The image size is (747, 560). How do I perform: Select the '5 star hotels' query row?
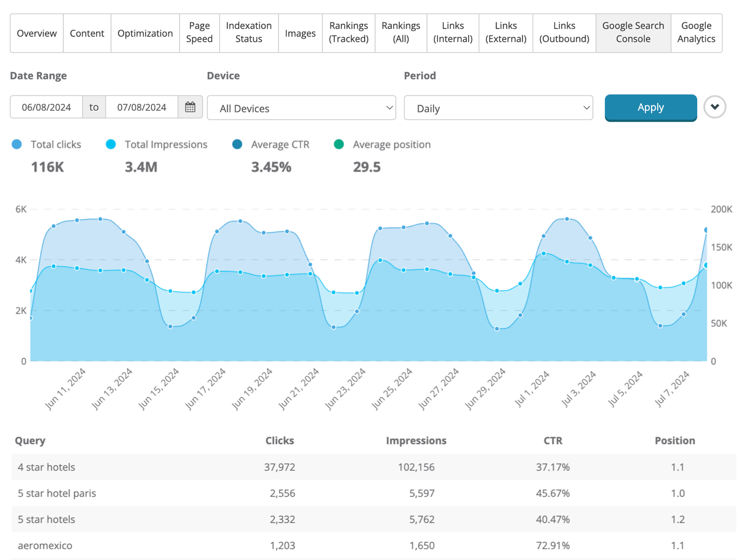click(x=374, y=520)
